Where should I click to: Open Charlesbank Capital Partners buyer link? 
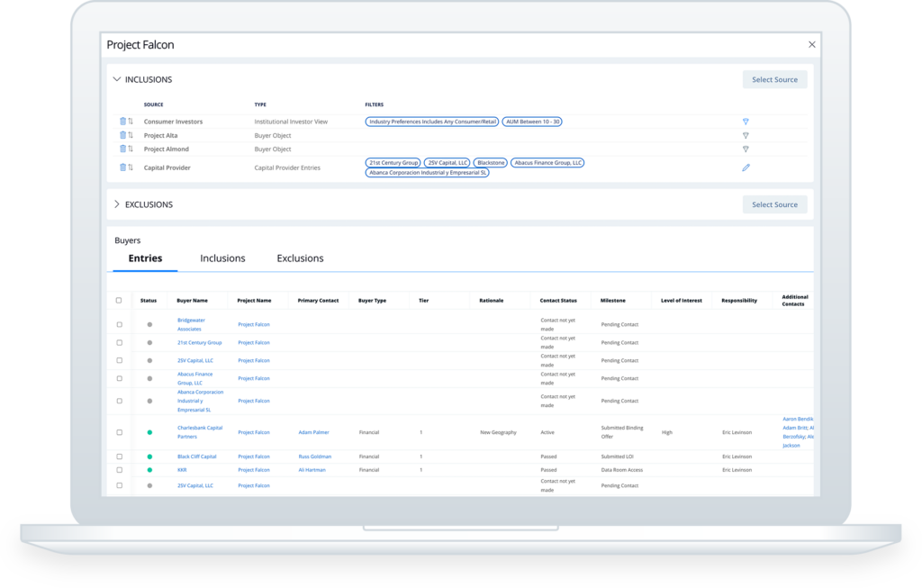click(200, 432)
